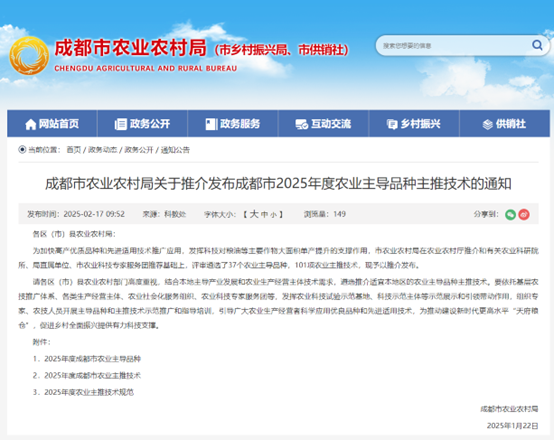
Task: Click the home icon beside 网站首页
Action: click(x=31, y=124)
